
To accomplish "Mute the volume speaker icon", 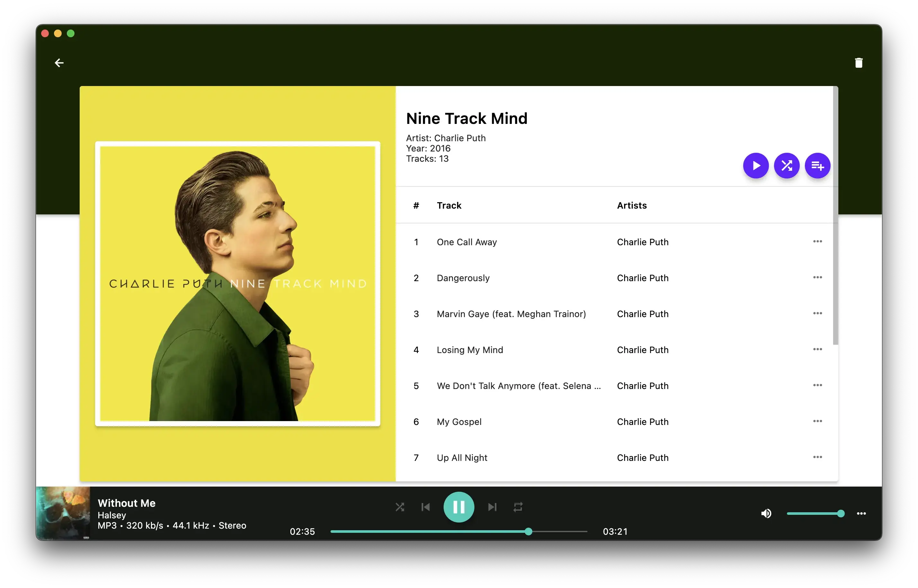I will (x=766, y=514).
